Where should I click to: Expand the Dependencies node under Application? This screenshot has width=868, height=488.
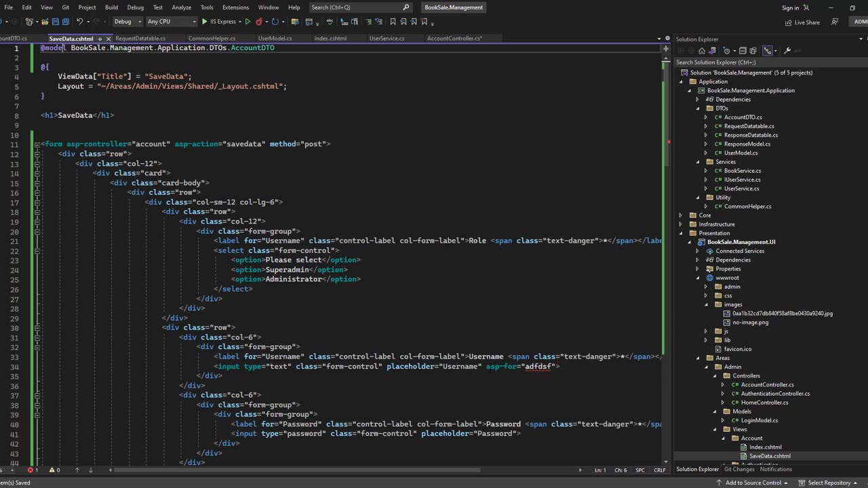(x=697, y=100)
